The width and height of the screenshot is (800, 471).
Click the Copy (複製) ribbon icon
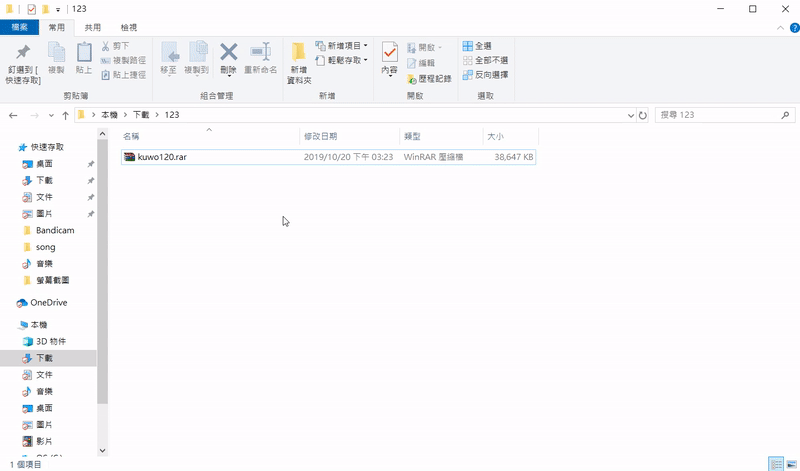(56, 52)
